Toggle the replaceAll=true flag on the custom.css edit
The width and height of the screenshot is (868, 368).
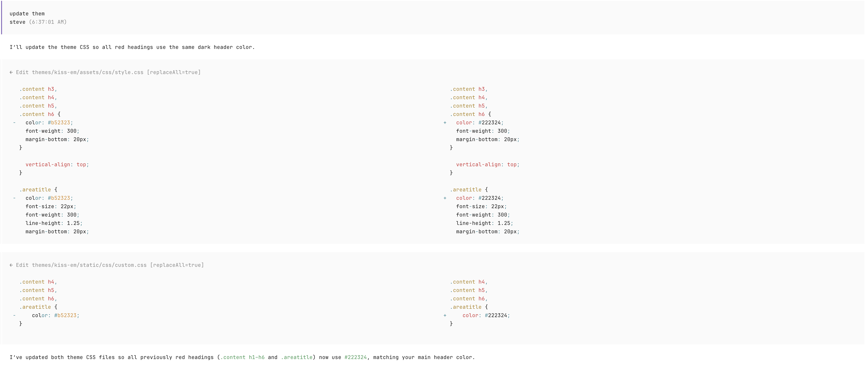tap(178, 265)
